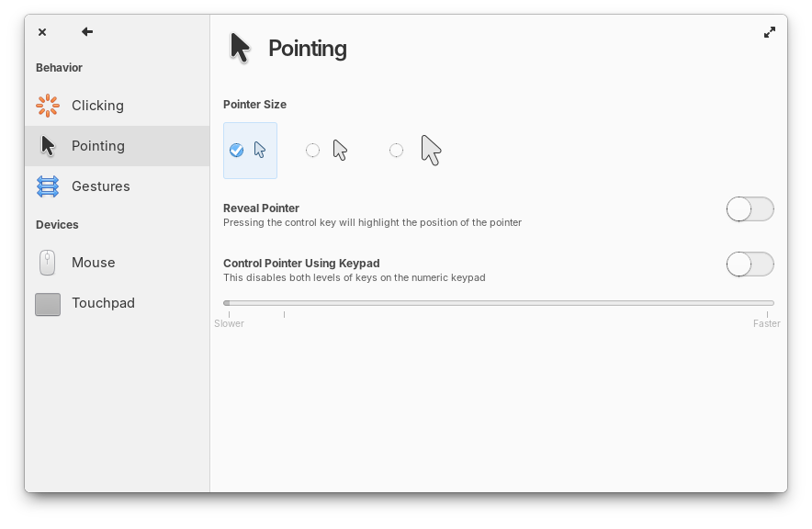This screenshot has width=812, height=529.
Task: Open the Gestures settings page
Action: pyautogui.click(x=101, y=186)
